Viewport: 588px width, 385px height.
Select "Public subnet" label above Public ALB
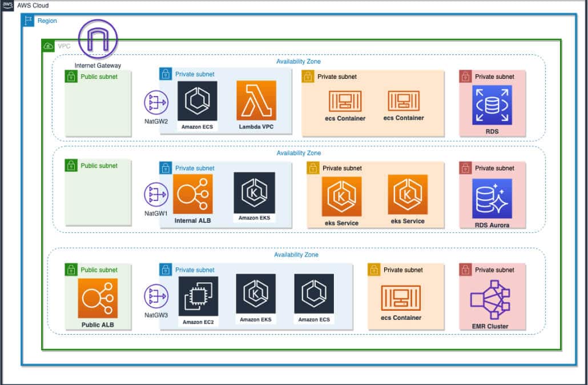click(x=99, y=270)
